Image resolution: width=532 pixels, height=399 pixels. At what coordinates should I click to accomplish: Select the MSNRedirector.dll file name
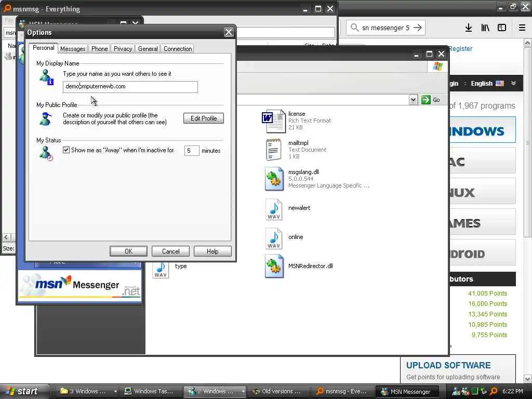pyautogui.click(x=311, y=266)
